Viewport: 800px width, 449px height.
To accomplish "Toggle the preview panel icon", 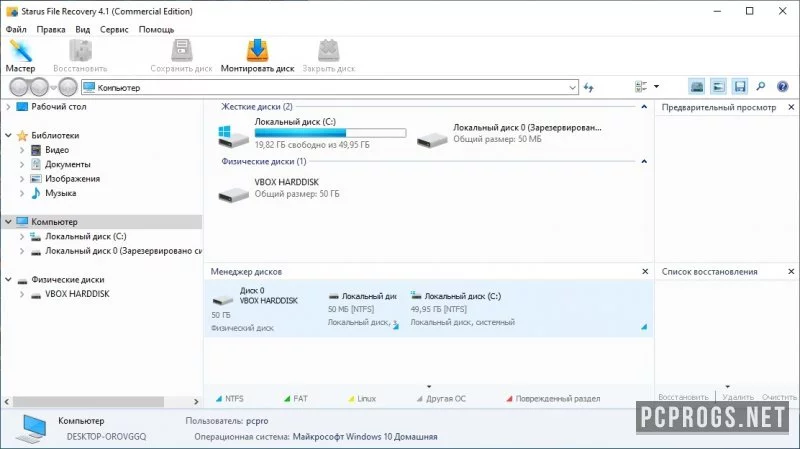I will pos(718,87).
